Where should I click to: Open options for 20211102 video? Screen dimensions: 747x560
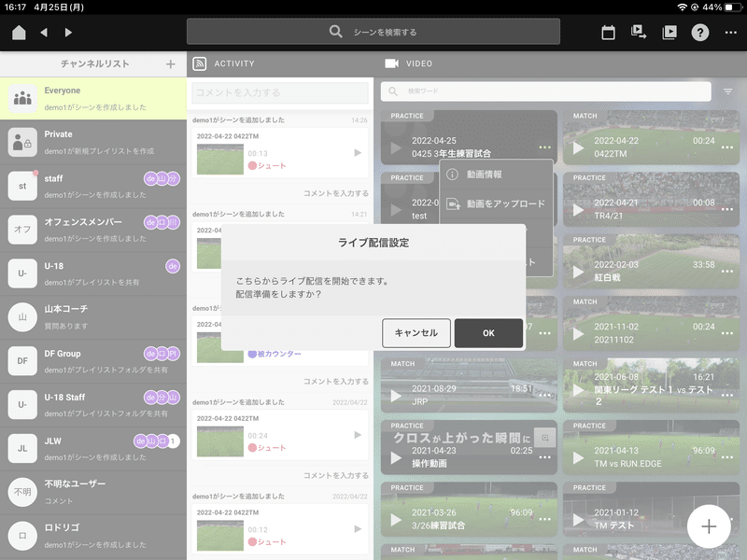click(727, 333)
